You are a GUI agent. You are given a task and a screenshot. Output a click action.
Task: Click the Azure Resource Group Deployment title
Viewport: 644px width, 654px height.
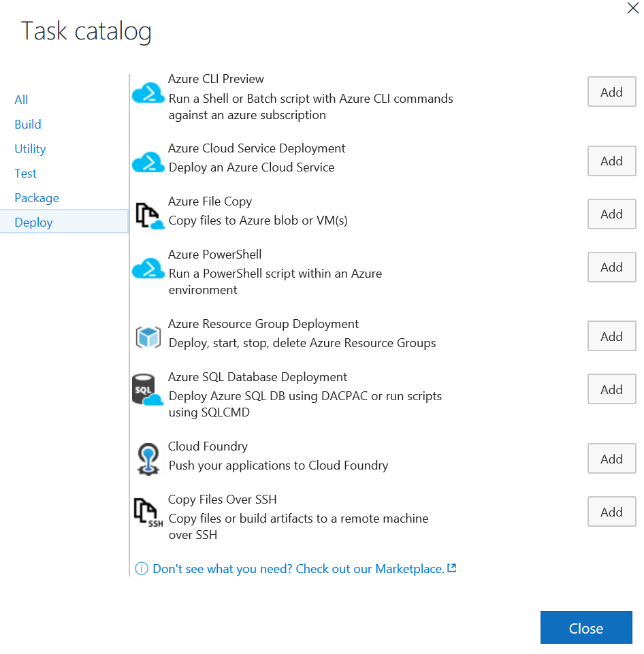pyautogui.click(x=263, y=324)
